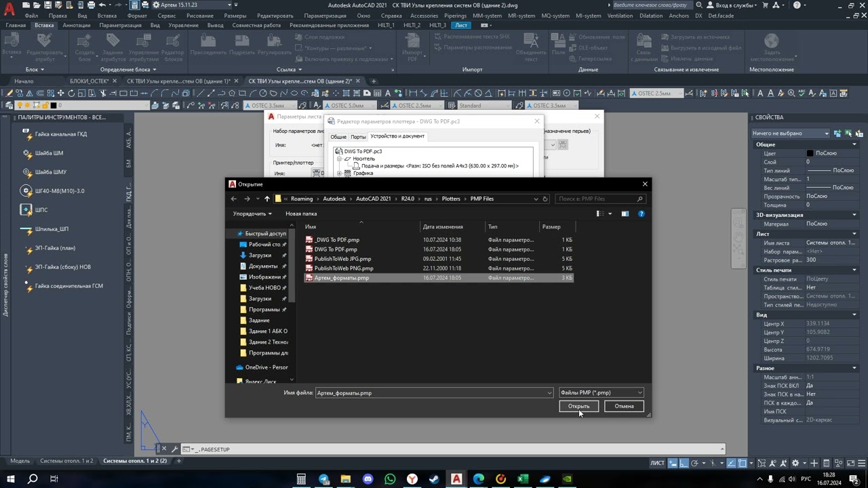Open the Рабочий стол location in the sidebar
868x488 pixels.
[x=264, y=244]
